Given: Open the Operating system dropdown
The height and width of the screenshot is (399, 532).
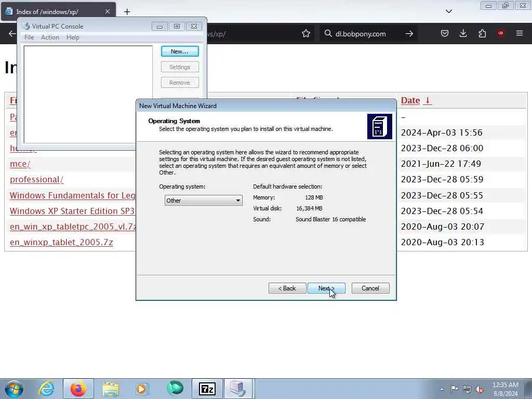Looking at the screenshot, I should [203, 200].
